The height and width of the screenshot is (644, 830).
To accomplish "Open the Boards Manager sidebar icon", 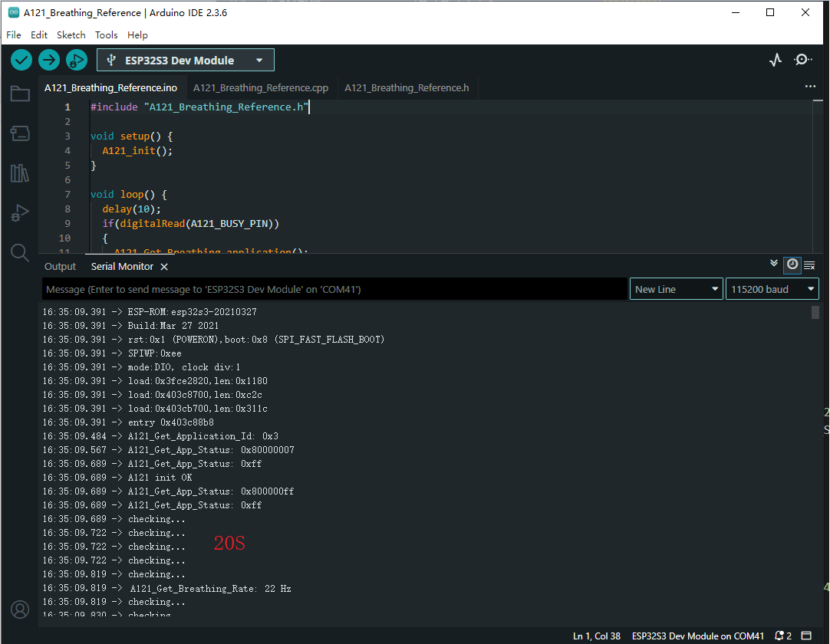I will point(20,133).
